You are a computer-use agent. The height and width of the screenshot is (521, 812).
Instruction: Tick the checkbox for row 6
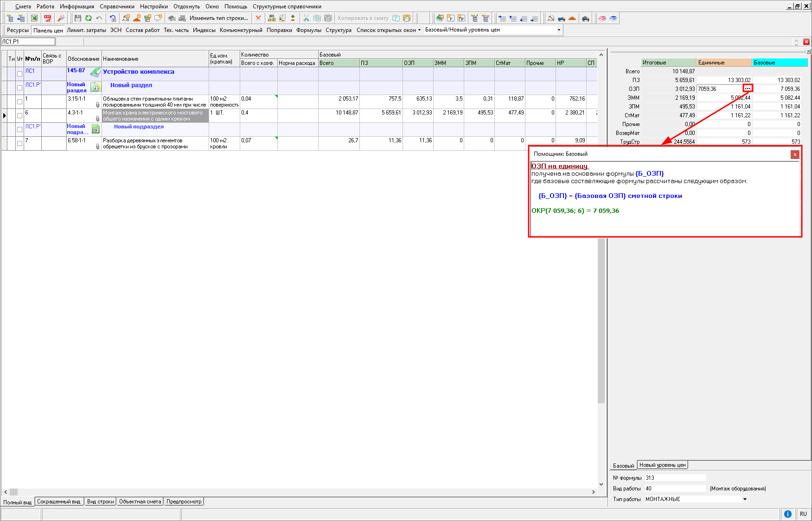coord(19,115)
